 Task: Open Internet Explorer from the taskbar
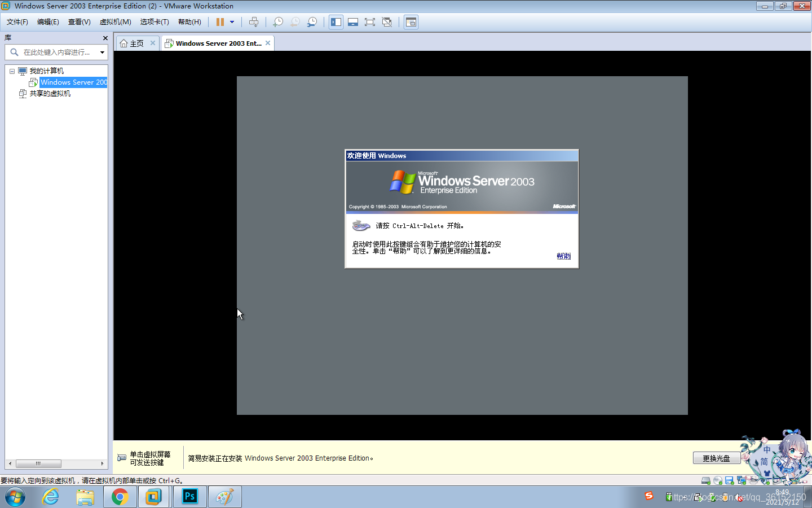point(51,497)
